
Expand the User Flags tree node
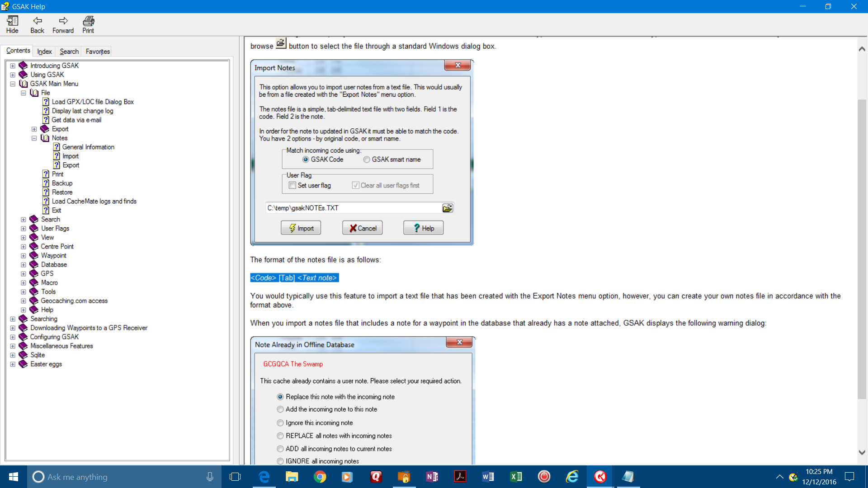point(24,229)
